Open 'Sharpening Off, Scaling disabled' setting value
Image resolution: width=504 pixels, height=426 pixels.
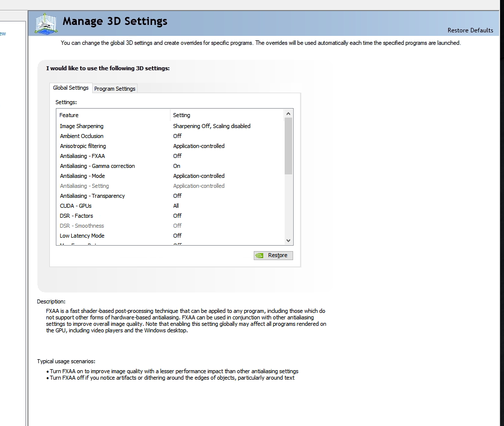click(212, 126)
